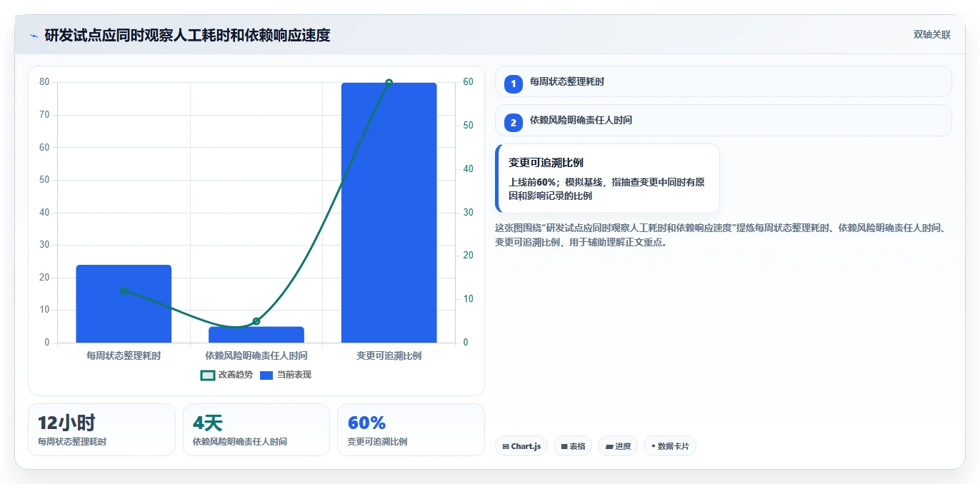Click the lightning icon beside the title
Image resolution: width=980 pixels, height=484 pixels.
[x=34, y=36]
